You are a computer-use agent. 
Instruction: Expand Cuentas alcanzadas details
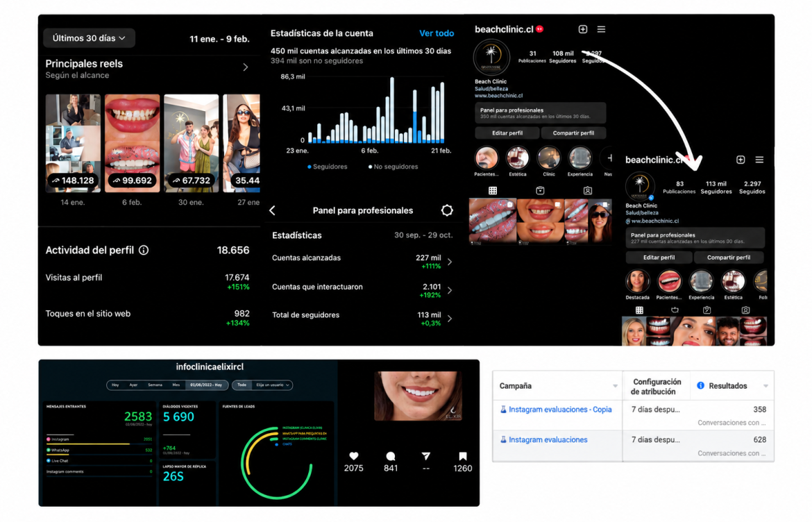coord(450,262)
